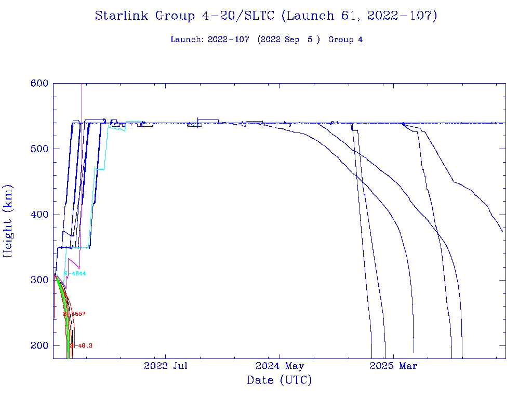Image resolution: width=532 pixels, height=399 pixels.
Task: Select the dark red S-4613 label
Action: pos(81,345)
